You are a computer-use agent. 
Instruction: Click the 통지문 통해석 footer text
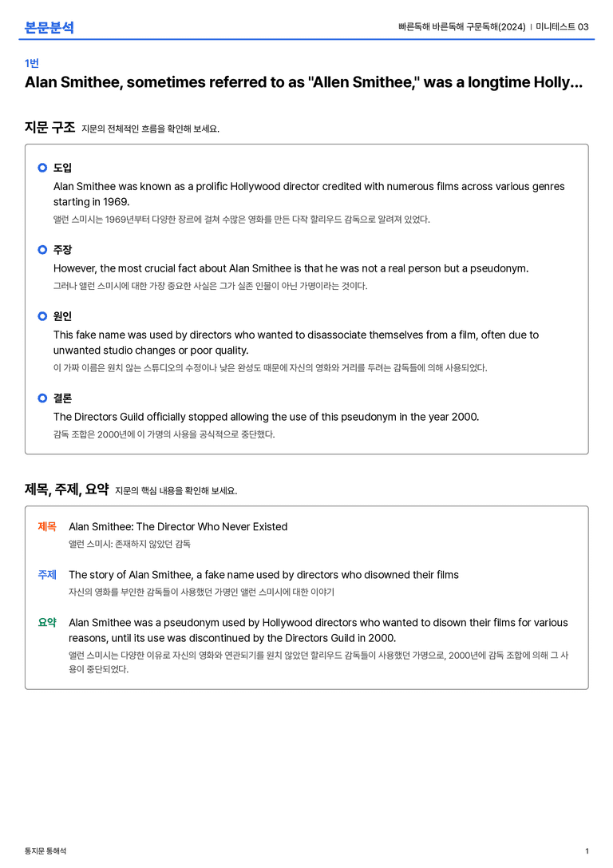coord(45,851)
